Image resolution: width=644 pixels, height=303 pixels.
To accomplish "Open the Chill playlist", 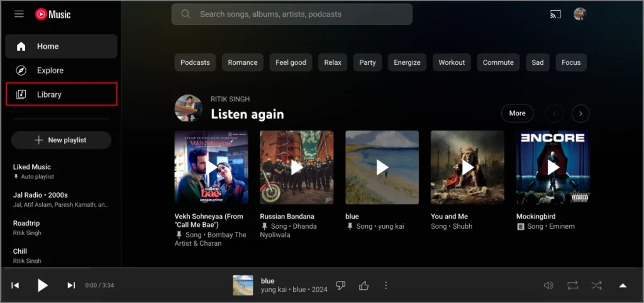I will (x=61, y=256).
